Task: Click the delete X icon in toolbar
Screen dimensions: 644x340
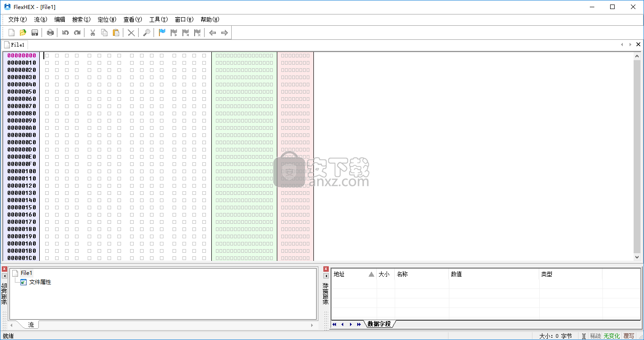Action: click(131, 33)
